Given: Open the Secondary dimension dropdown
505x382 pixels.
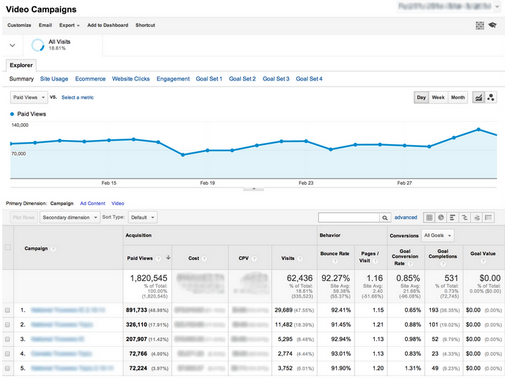Looking at the screenshot, I should coord(70,217).
